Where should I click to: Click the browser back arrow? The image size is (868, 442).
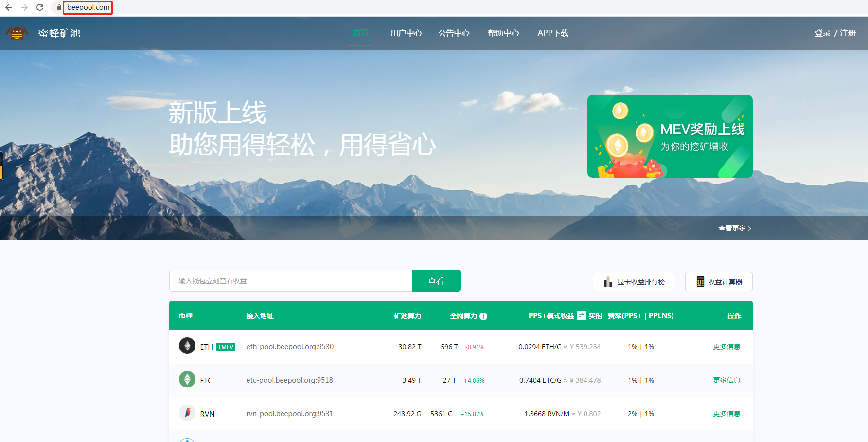click(8, 7)
